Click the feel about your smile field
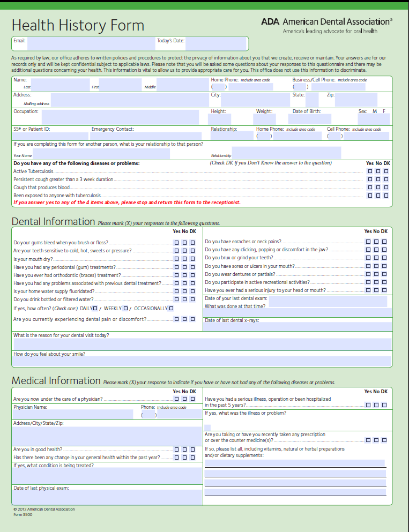 pyautogui.click(x=202, y=361)
